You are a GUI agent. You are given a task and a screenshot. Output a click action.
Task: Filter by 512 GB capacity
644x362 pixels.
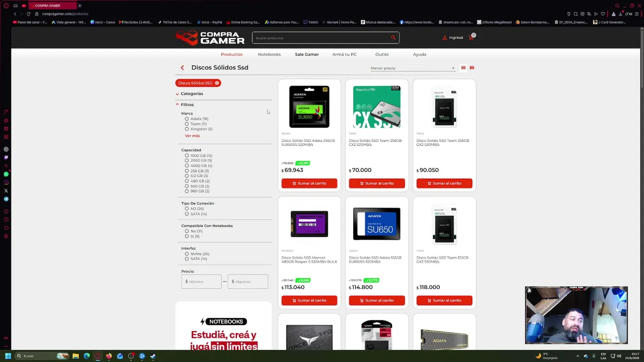(x=187, y=176)
